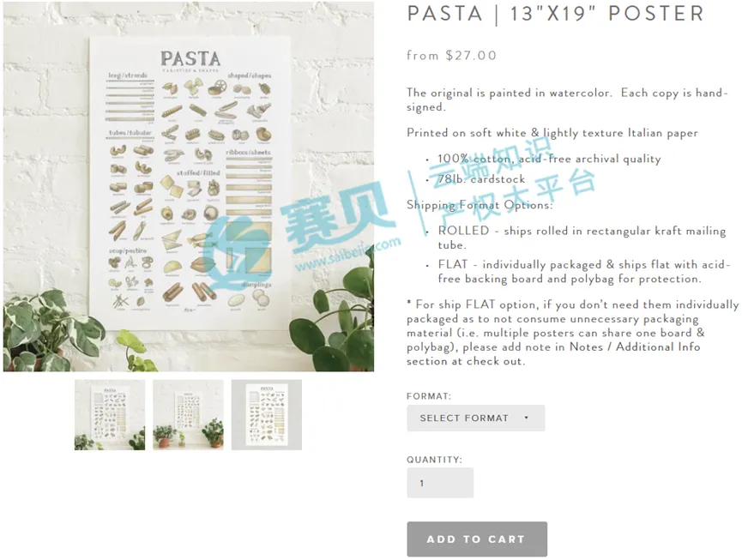Click the www.saibeiip.com watermark link
The height and width of the screenshot is (560, 742).
click(x=347, y=256)
